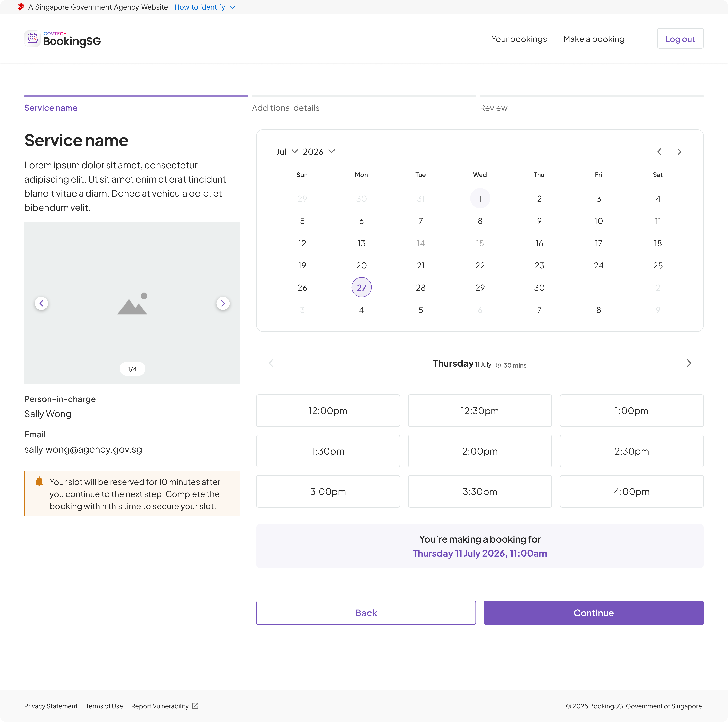728x722 pixels.
Task: Go to previous month in calendar
Action: coord(659,152)
